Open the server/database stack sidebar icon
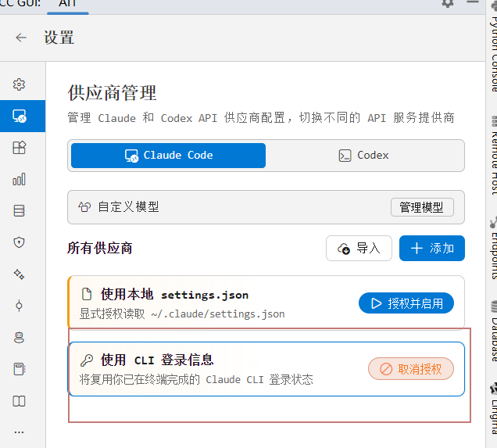The image size is (497, 448). point(19,210)
